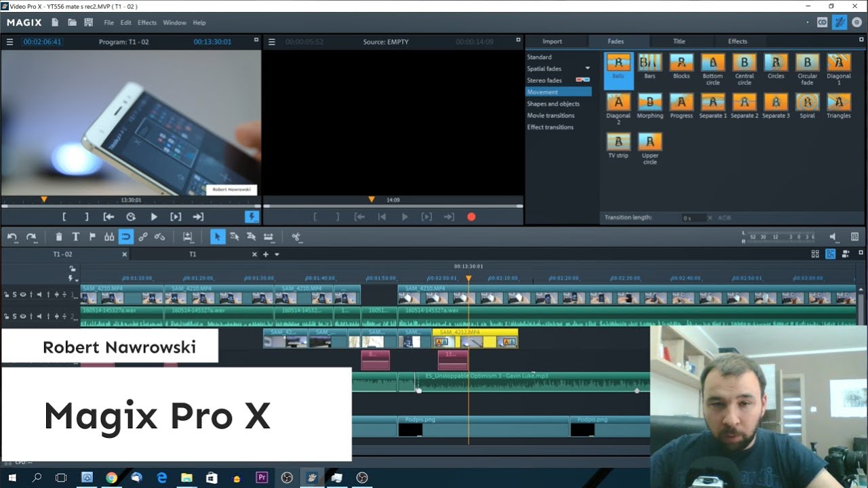Open the Title editor T icon
868x488 pixels.
[75, 237]
